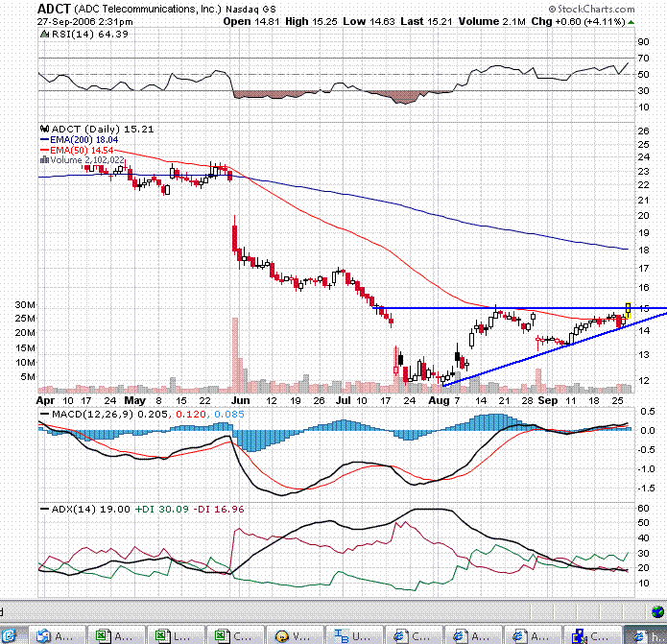
Task: Click the "Last 15.21" quote value
Action: coord(426,21)
